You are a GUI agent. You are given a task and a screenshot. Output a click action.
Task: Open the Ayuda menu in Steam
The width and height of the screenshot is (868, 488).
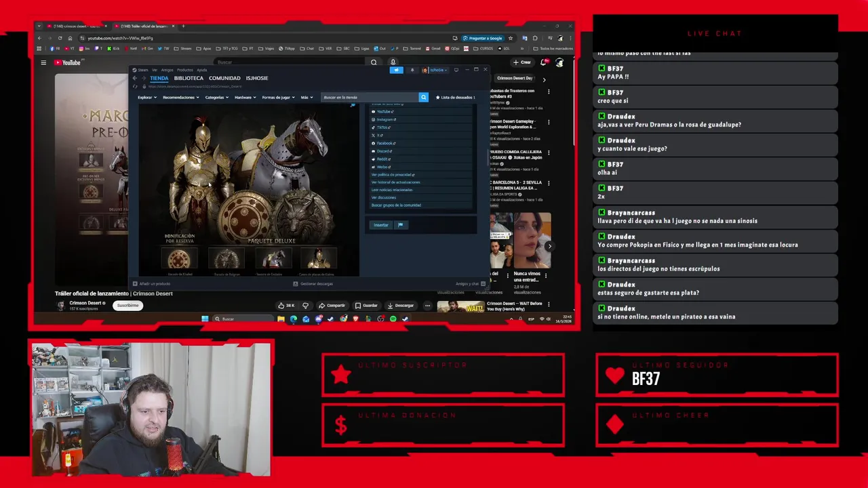pos(202,70)
